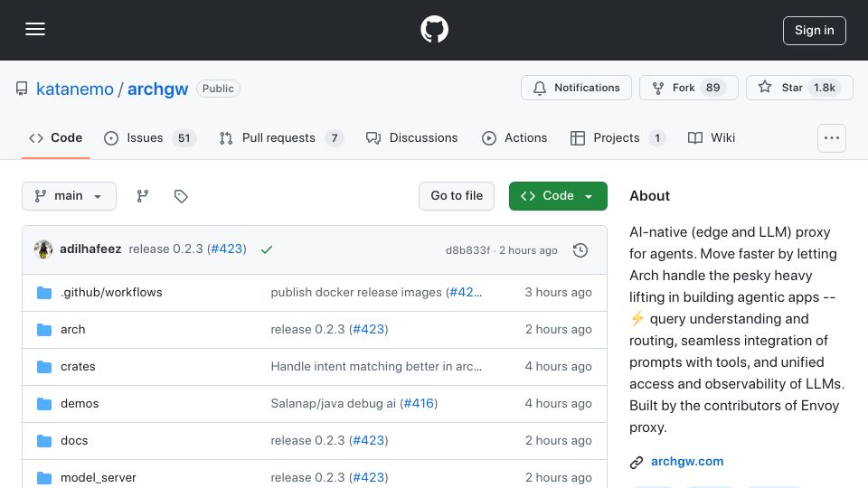Open the Actions tab
The width and height of the screenshot is (868, 488).
point(514,137)
